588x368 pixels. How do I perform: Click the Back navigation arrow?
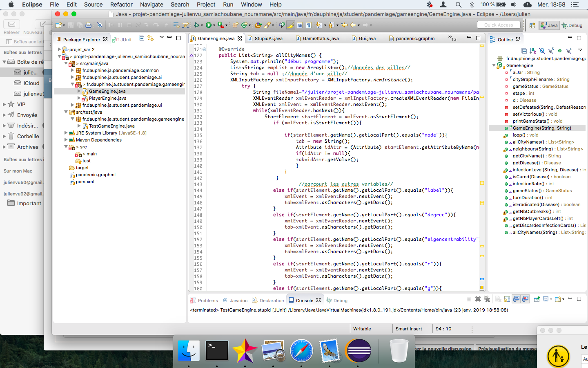[353, 25]
